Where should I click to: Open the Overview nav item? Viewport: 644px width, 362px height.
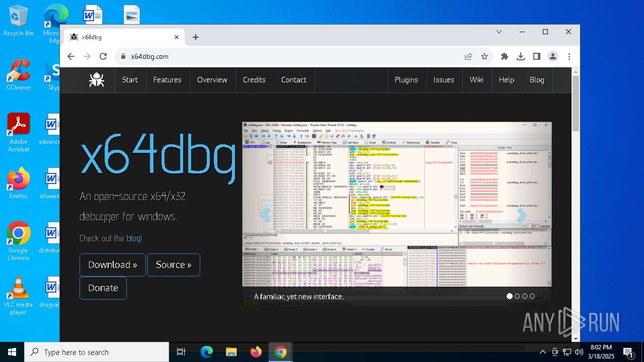(212, 80)
